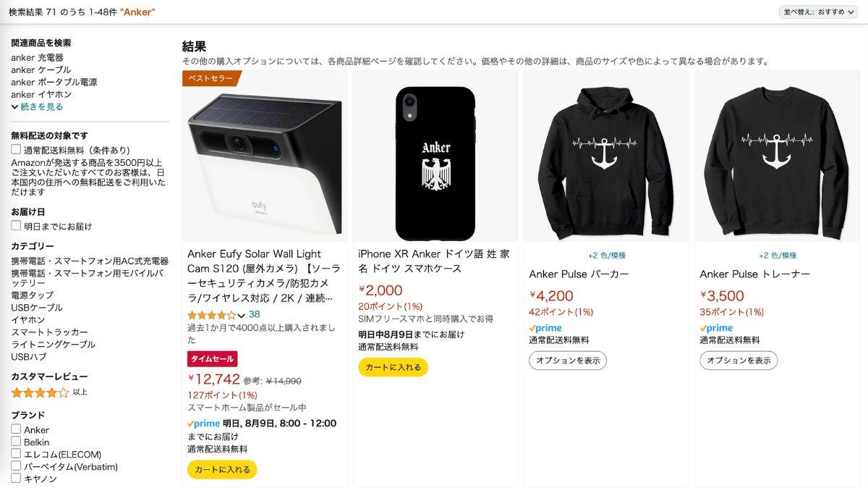
Task: Open the 38 reviews link
Action: tap(254, 314)
